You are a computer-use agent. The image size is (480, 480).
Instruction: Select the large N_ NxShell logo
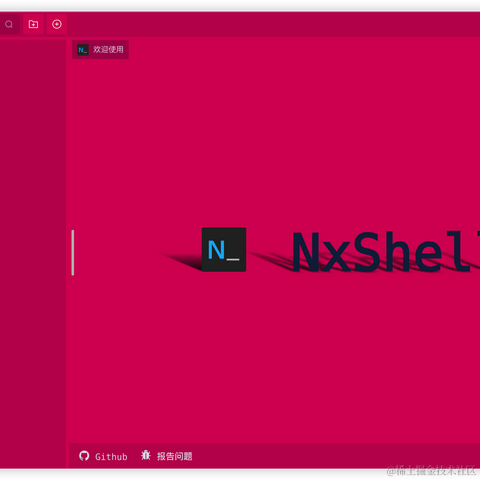click(224, 249)
